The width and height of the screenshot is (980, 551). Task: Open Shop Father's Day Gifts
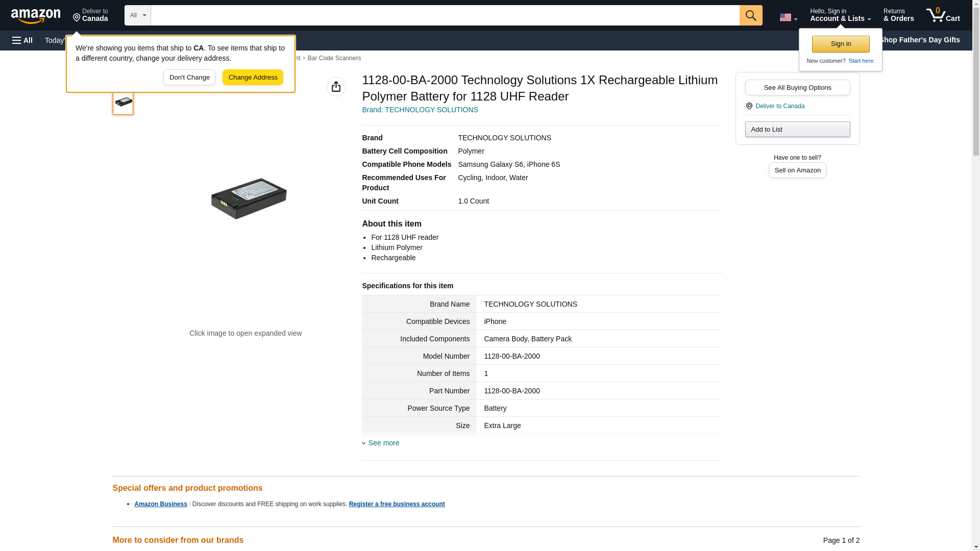919,40
